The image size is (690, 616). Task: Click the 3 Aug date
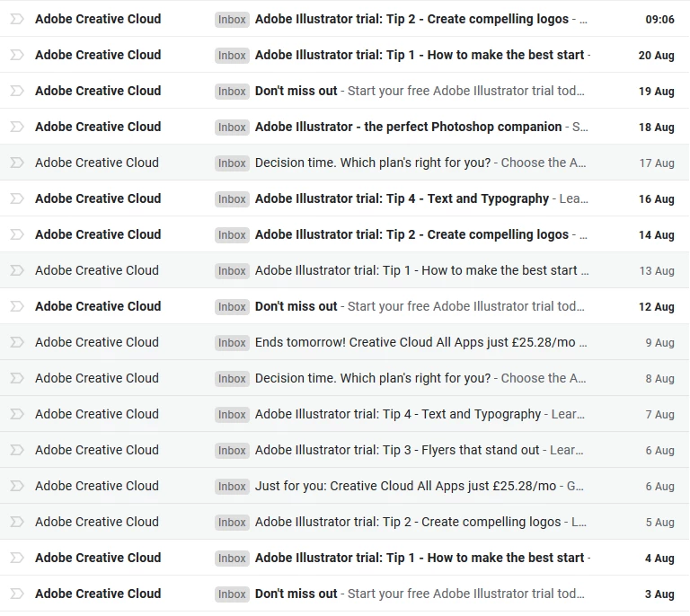(659, 594)
